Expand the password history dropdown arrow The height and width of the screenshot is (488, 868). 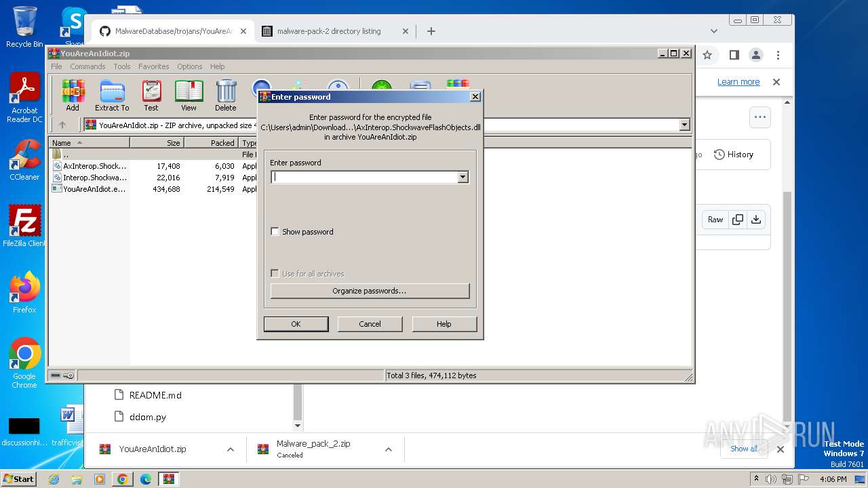coord(463,177)
